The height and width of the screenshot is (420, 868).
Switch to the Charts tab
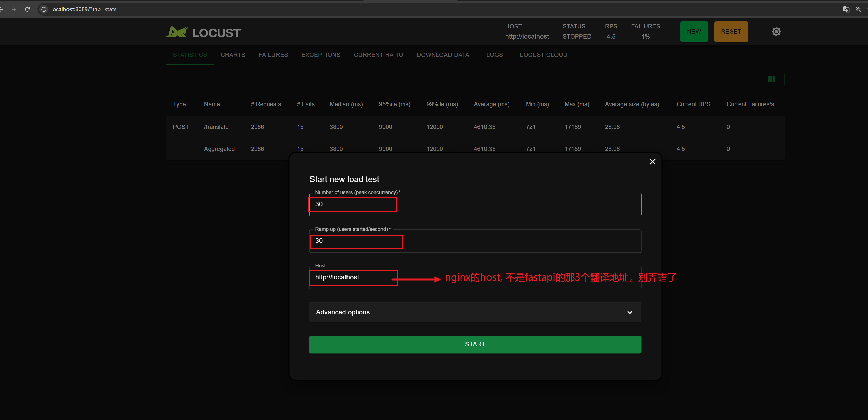click(x=232, y=55)
